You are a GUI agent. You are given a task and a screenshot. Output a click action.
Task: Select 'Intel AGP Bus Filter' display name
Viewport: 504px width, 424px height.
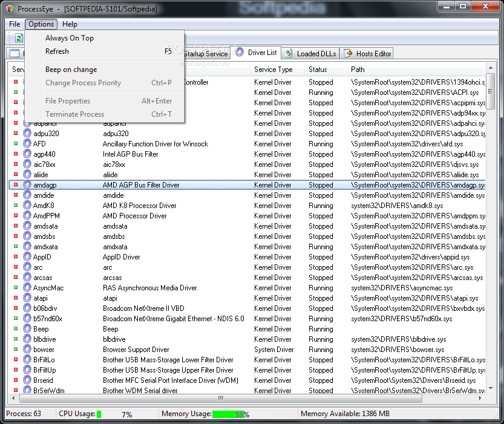tap(131, 154)
